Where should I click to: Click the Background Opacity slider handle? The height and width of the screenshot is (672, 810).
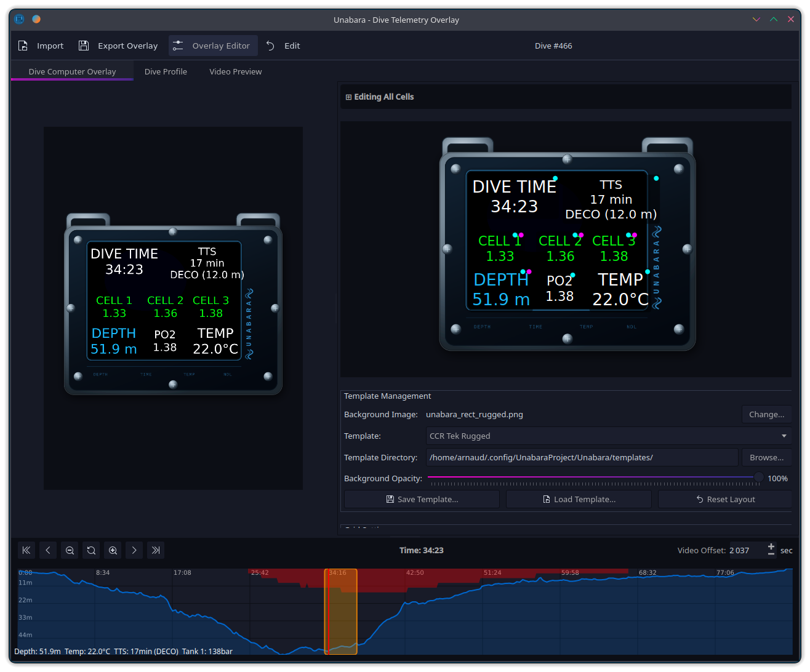click(x=758, y=477)
